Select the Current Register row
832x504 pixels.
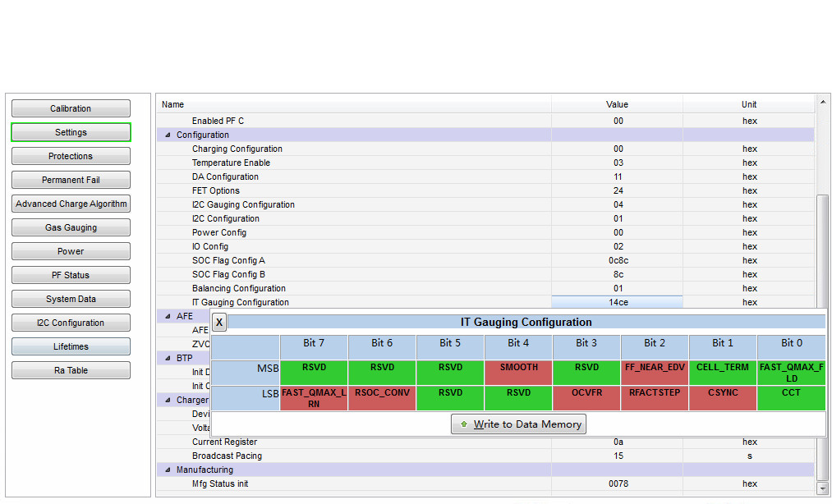[x=485, y=442]
